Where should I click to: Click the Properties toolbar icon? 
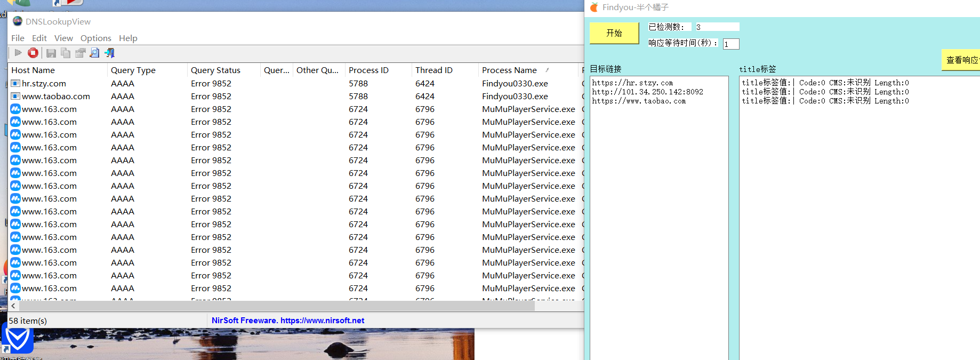[80, 53]
